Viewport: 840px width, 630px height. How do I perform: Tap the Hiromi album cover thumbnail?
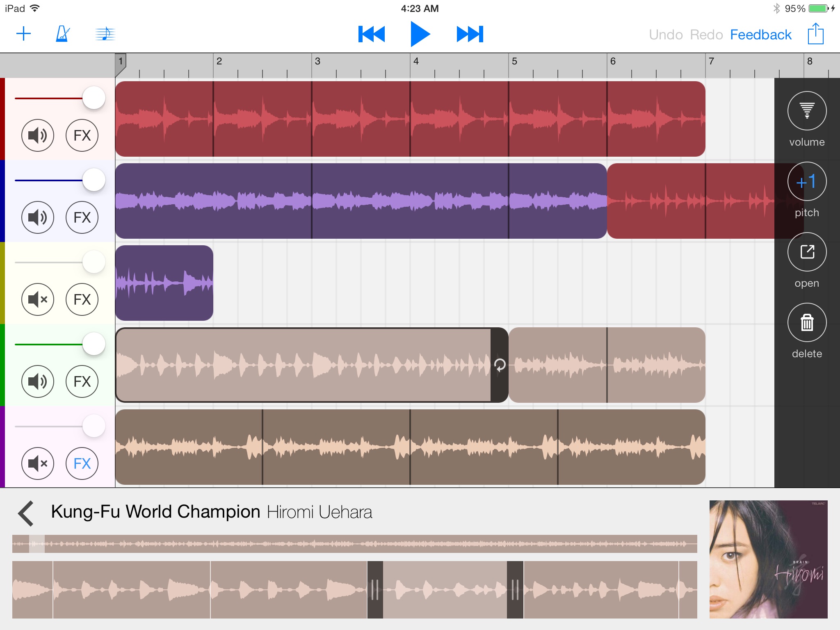(769, 559)
